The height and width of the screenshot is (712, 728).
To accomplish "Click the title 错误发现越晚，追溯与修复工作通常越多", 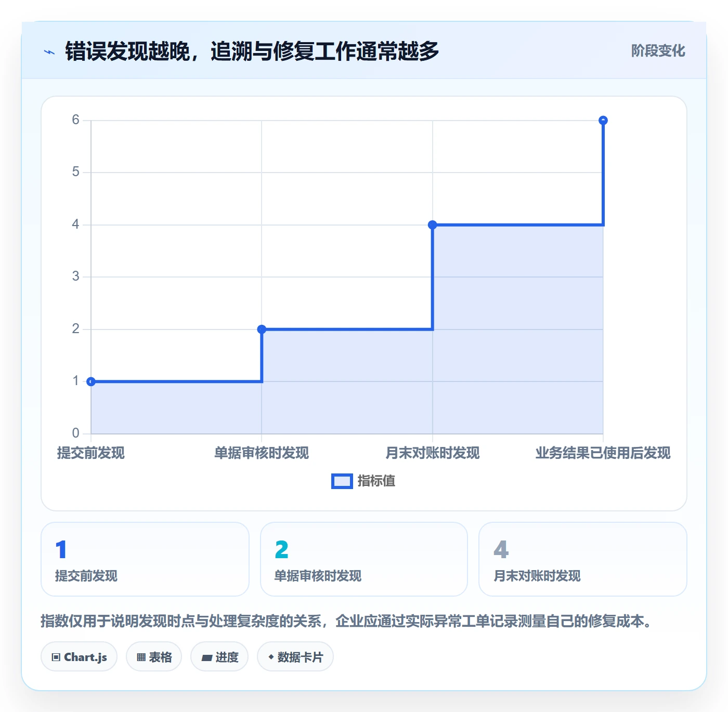I will coord(252,51).
